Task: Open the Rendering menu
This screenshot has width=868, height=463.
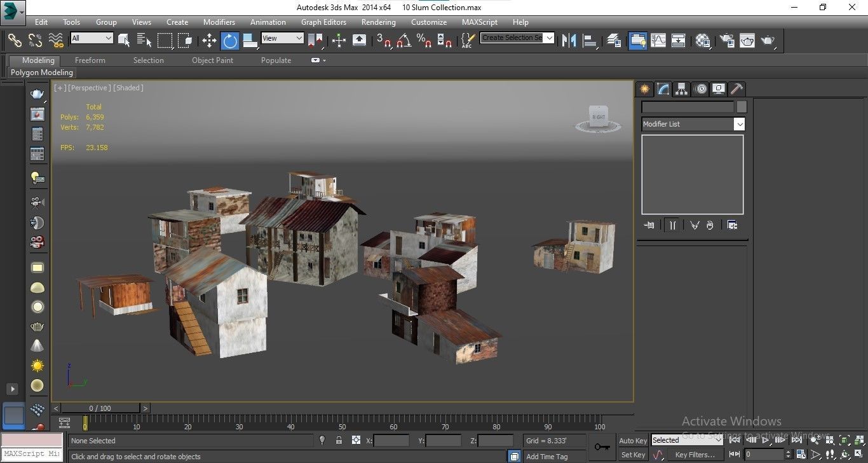Action: [379, 22]
